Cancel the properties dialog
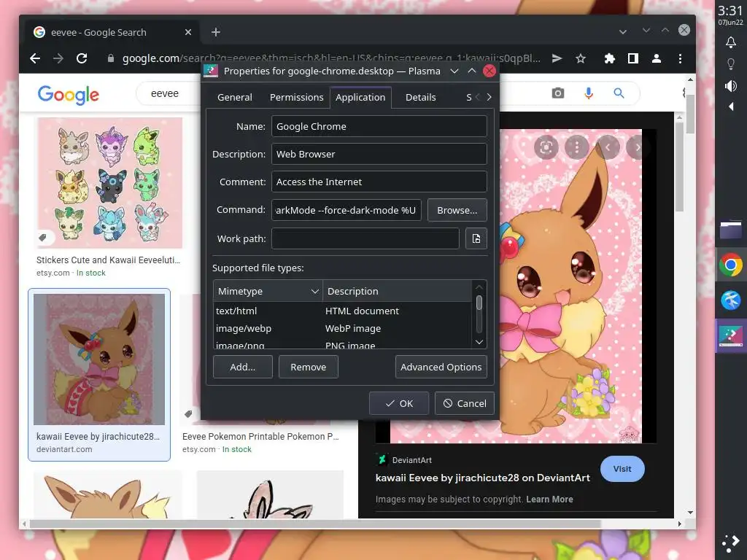The height and width of the screenshot is (560, 747). [x=464, y=403]
